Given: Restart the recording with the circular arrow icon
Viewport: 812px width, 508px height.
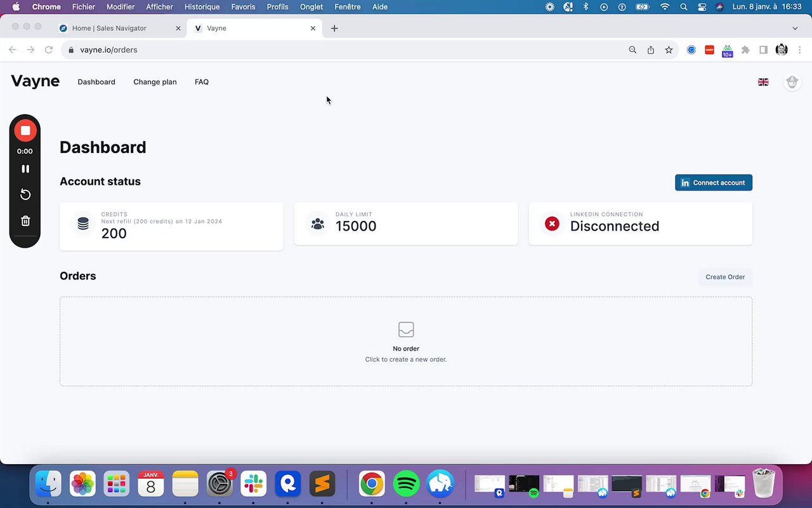Looking at the screenshot, I should click(25, 194).
